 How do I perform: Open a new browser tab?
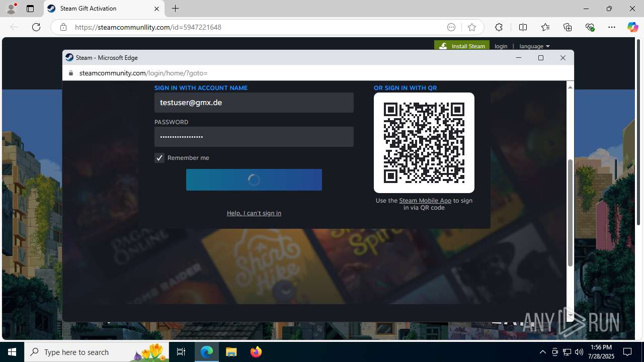[x=175, y=9]
